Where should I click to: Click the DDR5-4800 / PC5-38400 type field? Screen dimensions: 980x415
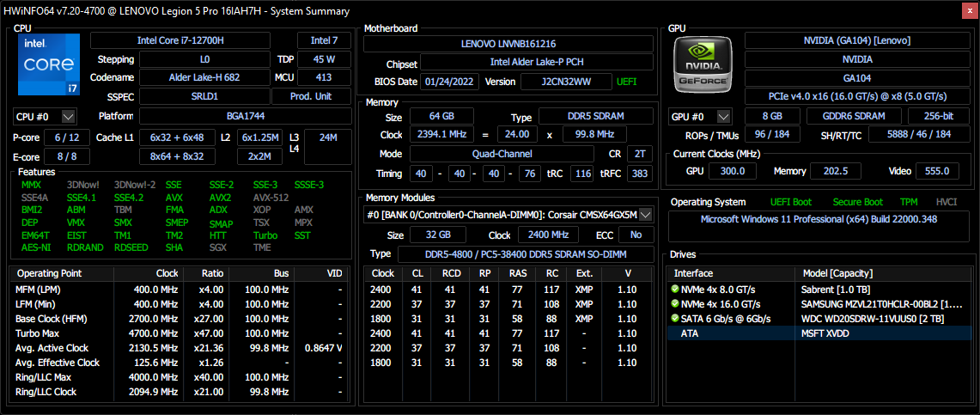pos(526,254)
